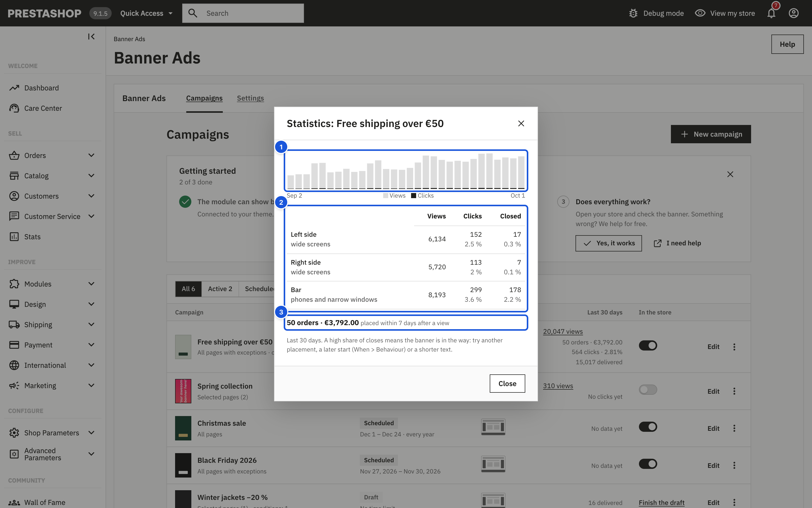Select the Campaigns tab
812x508 pixels.
pos(204,98)
